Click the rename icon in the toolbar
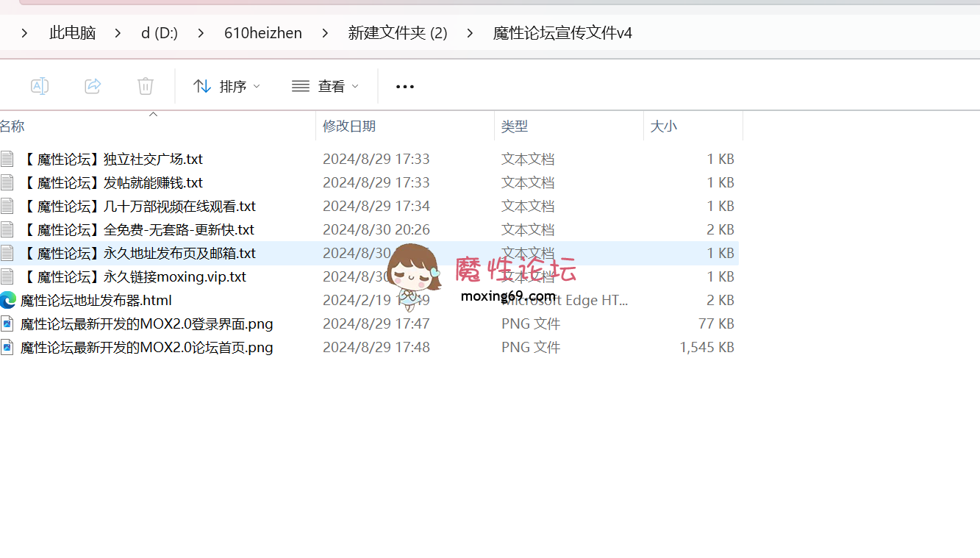 point(40,86)
